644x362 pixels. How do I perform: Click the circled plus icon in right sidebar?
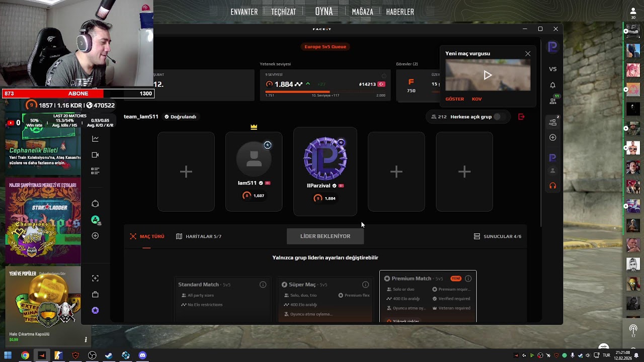point(552,137)
